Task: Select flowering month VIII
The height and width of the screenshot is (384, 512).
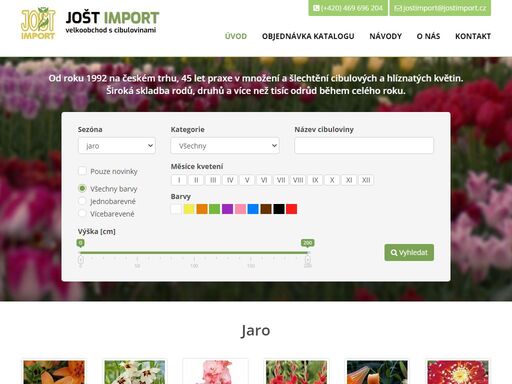Action: click(x=298, y=180)
